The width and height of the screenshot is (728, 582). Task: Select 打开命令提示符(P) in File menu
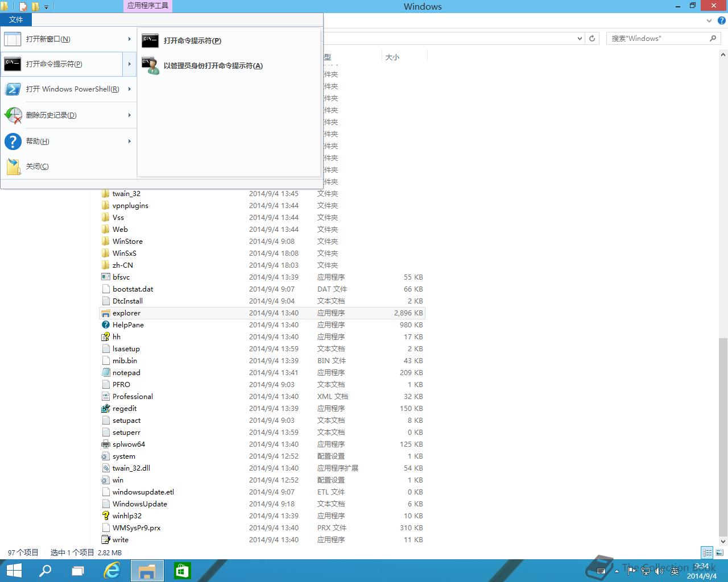(62, 64)
